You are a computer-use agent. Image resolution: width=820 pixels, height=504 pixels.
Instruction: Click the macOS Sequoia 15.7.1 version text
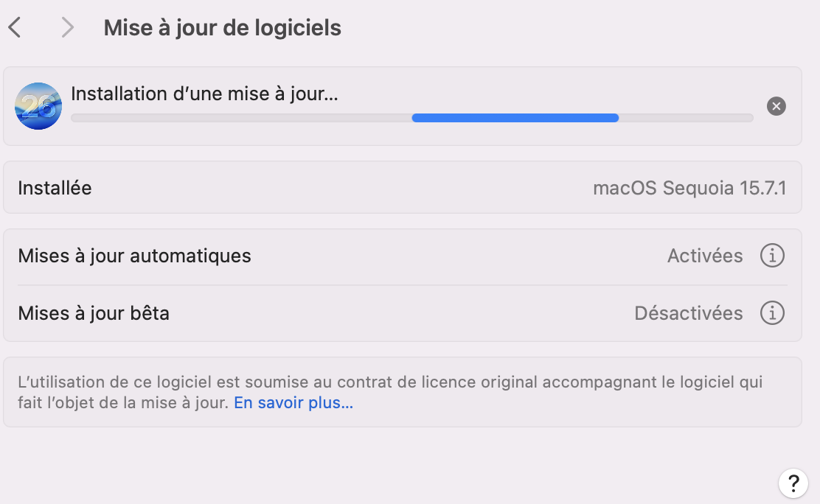pos(689,188)
